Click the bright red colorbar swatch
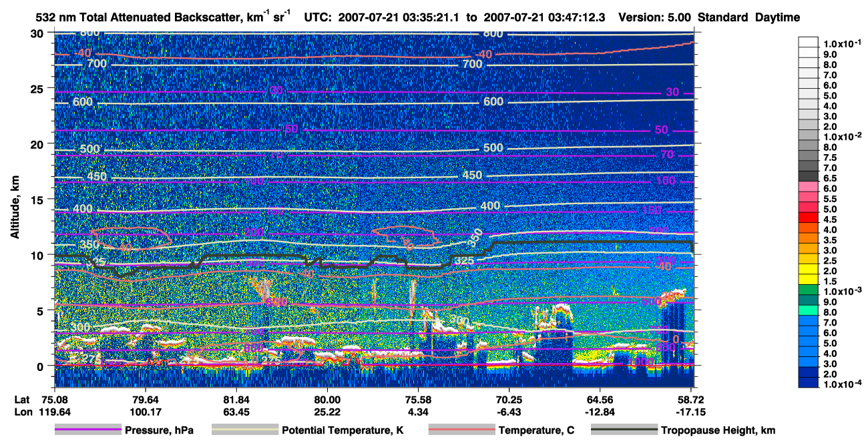 pyautogui.click(x=808, y=217)
